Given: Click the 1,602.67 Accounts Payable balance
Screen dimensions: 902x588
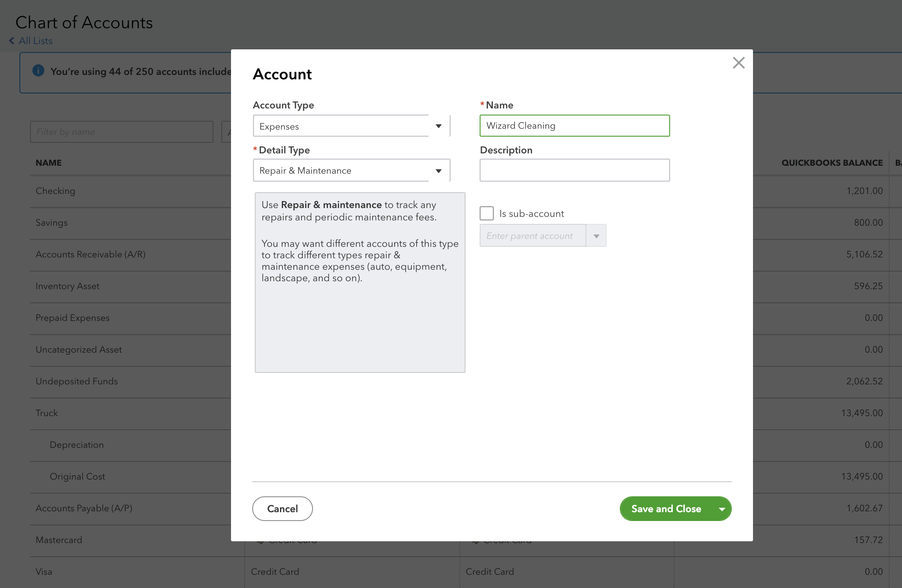Looking at the screenshot, I should pos(865,508).
